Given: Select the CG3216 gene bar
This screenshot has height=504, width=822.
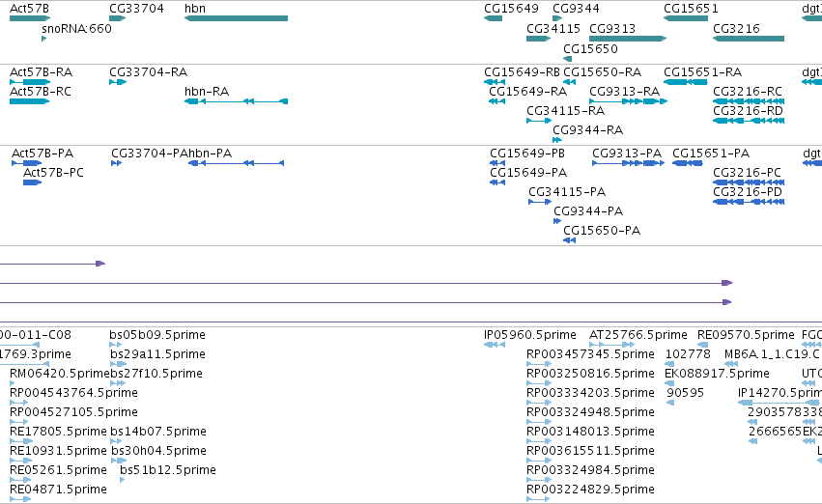Looking at the screenshot, I should 749,39.
